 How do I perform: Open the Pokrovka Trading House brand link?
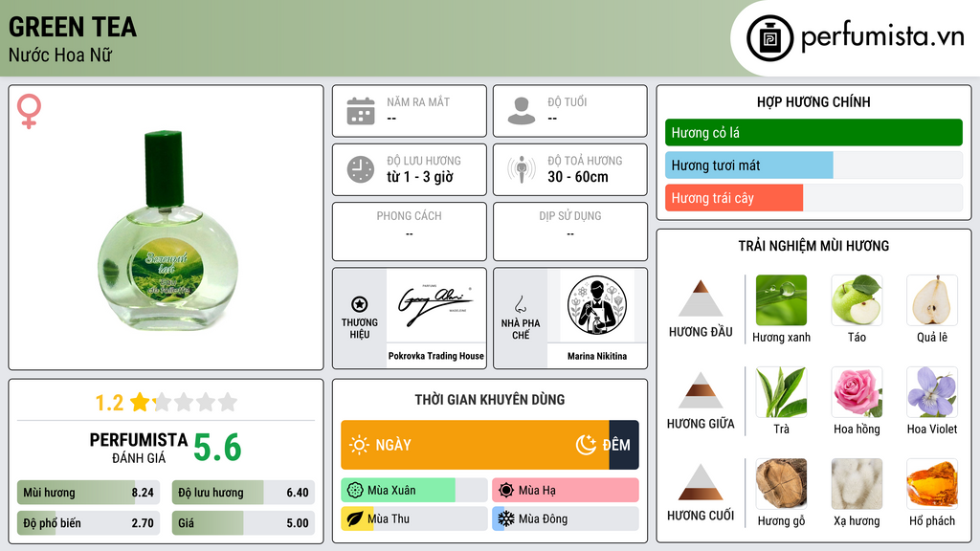coord(435,356)
